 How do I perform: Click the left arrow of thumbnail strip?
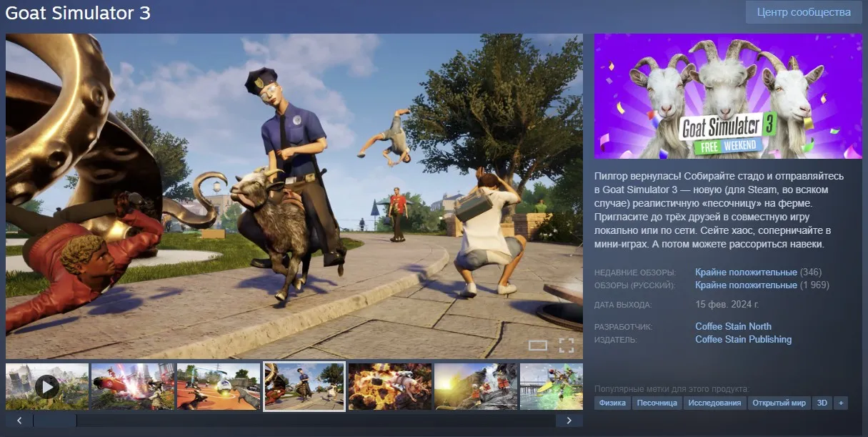tap(19, 421)
